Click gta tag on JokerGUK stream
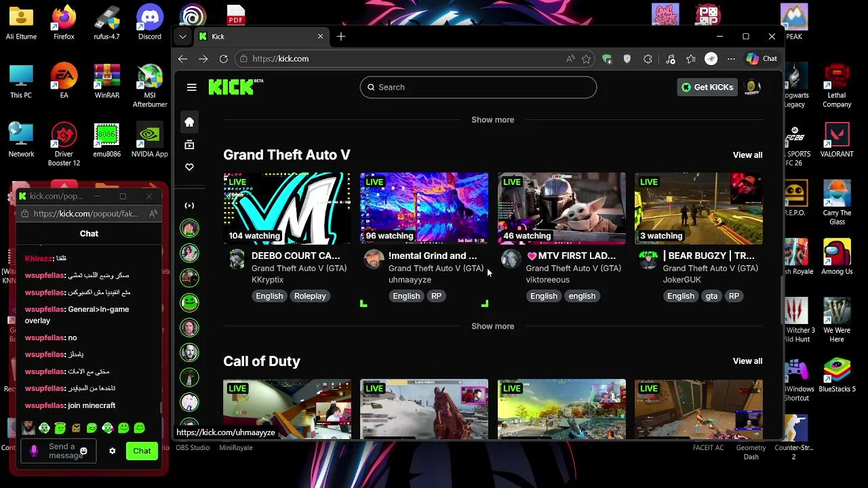868x488 pixels. pyautogui.click(x=711, y=296)
